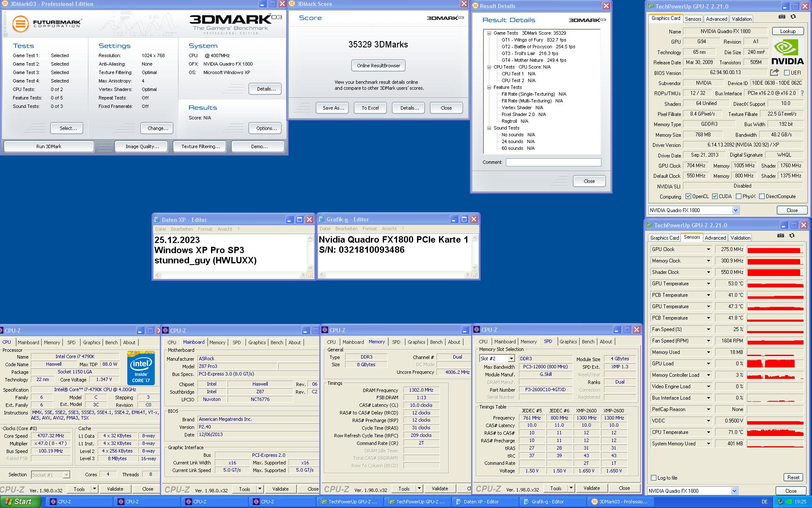Click the Run 3DMark button

49,146
